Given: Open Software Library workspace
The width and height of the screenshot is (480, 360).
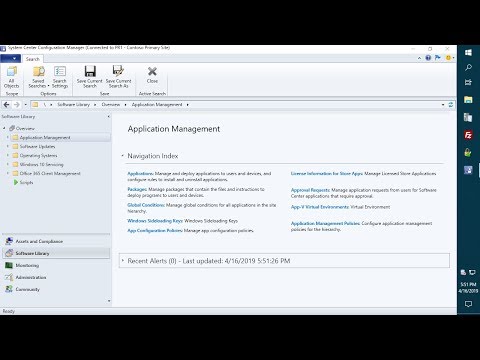Looking at the screenshot, I should 56,253.
